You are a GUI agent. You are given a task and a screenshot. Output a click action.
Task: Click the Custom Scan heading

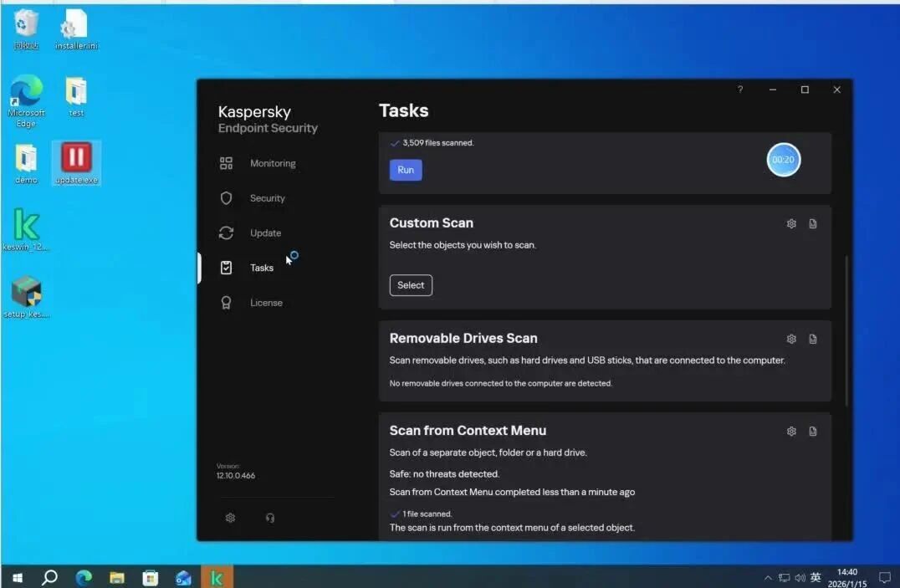coord(432,222)
